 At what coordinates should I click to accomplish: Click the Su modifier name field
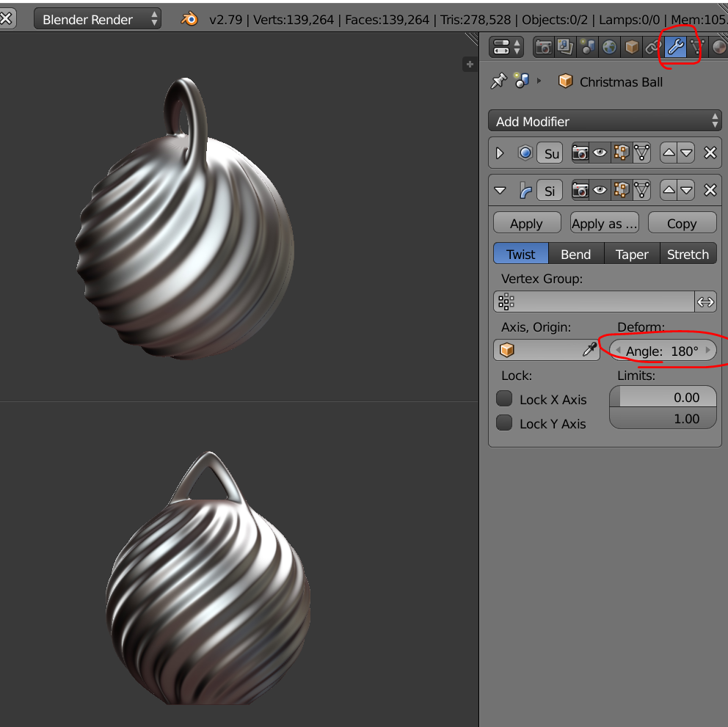550,153
